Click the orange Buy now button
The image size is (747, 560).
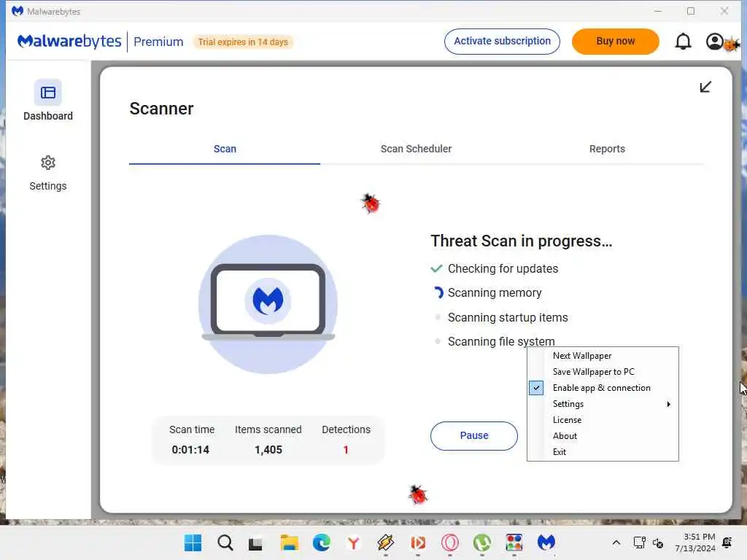coord(615,42)
